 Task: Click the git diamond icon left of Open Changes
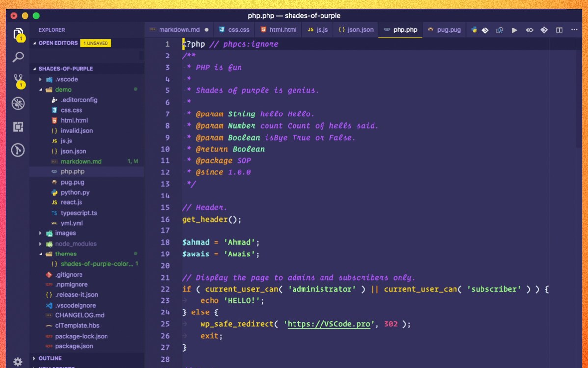click(485, 30)
